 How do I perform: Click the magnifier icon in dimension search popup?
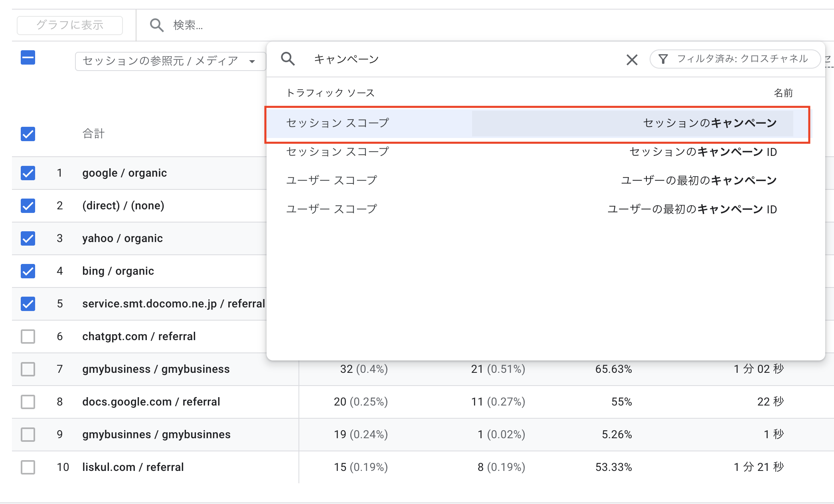[x=288, y=59]
